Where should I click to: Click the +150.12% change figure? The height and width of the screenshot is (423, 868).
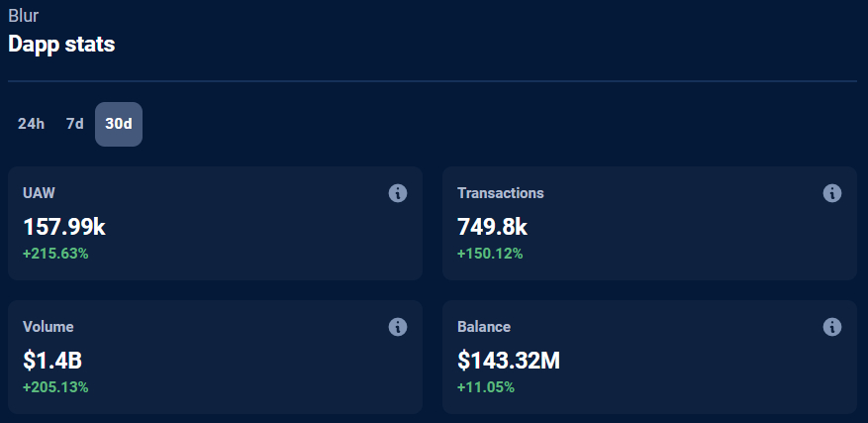point(490,254)
